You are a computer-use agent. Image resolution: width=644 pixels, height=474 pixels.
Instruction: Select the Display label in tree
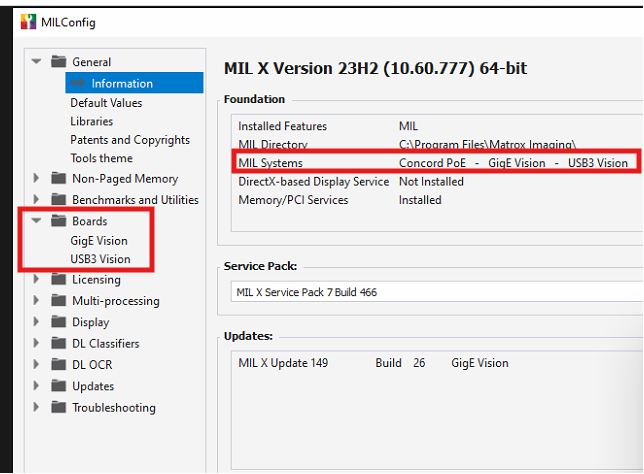(91, 322)
